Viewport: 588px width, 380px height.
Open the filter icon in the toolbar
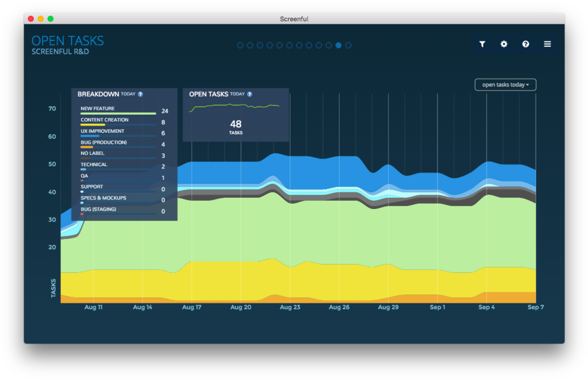tap(482, 43)
